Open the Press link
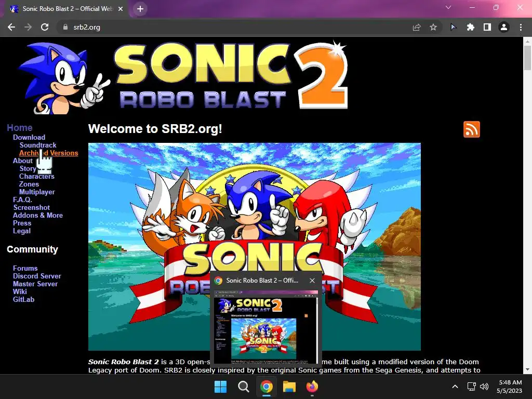 pyautogui.click(x=22, y=223)
